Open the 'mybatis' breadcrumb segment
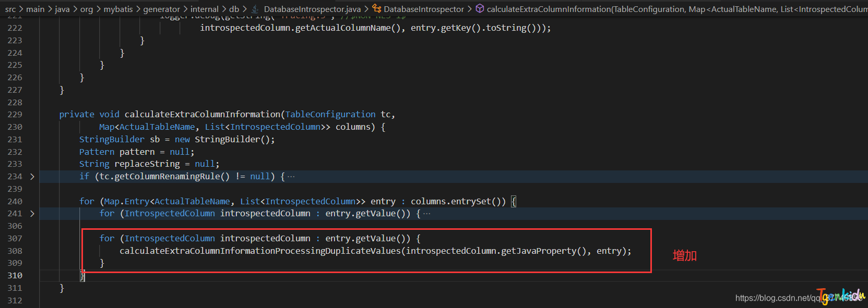Viewport: 868px width, 308px height. (x=118, y=9)
